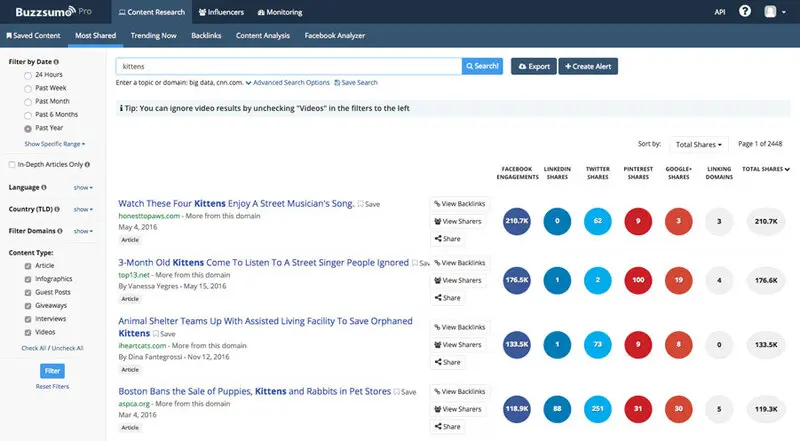The image size is (800, 441).
Task: Uncheck the Infographics content type
Action: 28,279
